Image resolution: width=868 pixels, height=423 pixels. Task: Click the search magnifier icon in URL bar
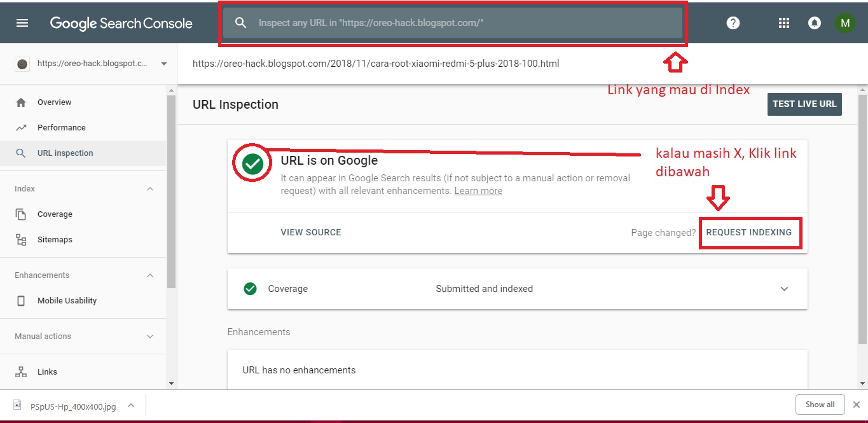coord(240,23)
